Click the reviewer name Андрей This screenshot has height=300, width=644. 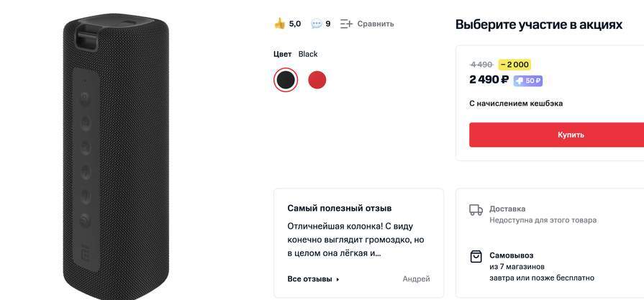(x=416, y=279)
